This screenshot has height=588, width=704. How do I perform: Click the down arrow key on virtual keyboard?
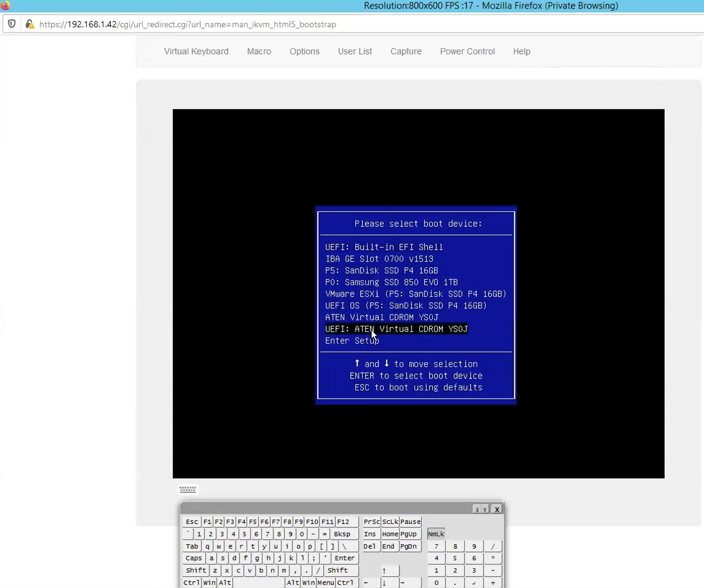point(390,583)
